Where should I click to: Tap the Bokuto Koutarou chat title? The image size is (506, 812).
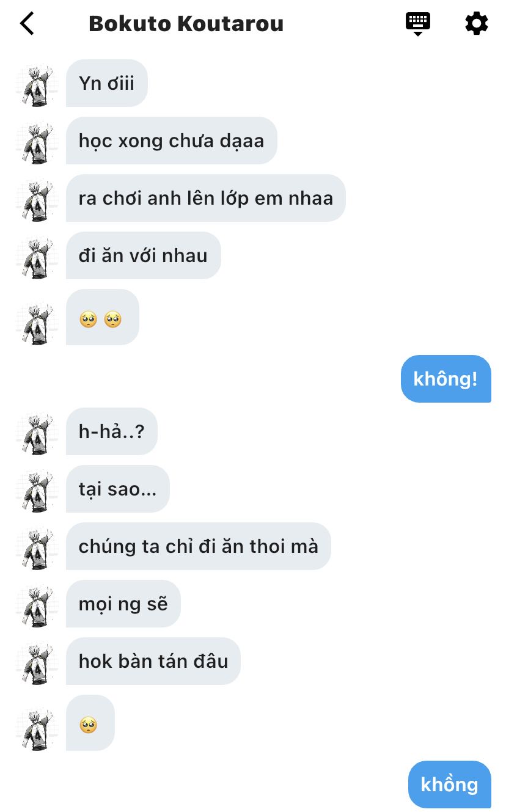186,24
